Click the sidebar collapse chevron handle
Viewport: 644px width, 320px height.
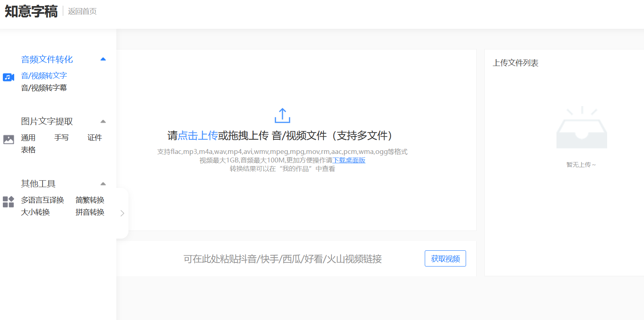(122, 213)
